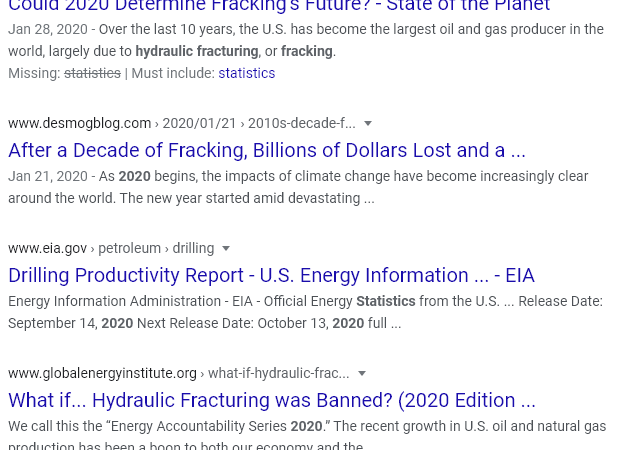Expand the eia.gov result dropdown arrow

226,249
